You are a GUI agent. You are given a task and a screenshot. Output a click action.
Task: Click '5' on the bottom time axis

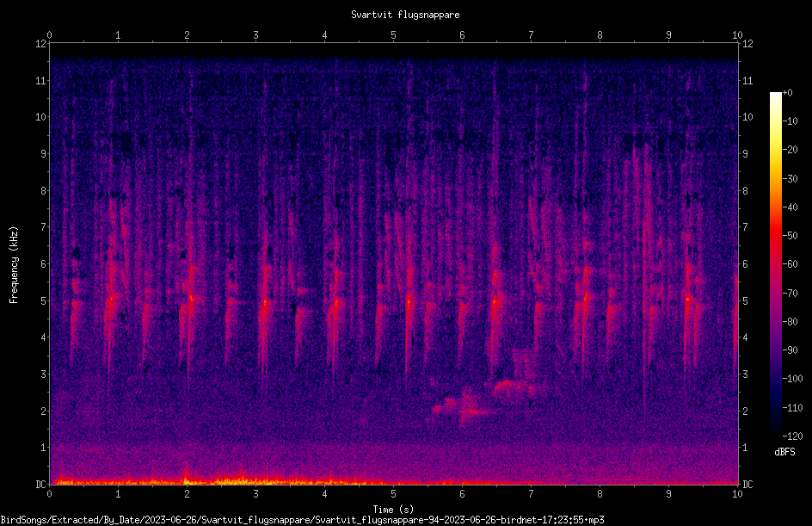point(394,494)
